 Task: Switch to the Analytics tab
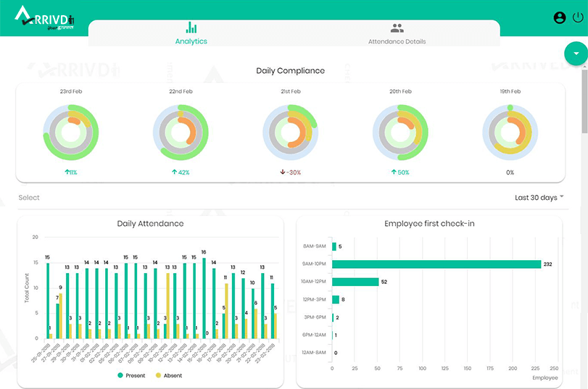[x=191, y=41]
